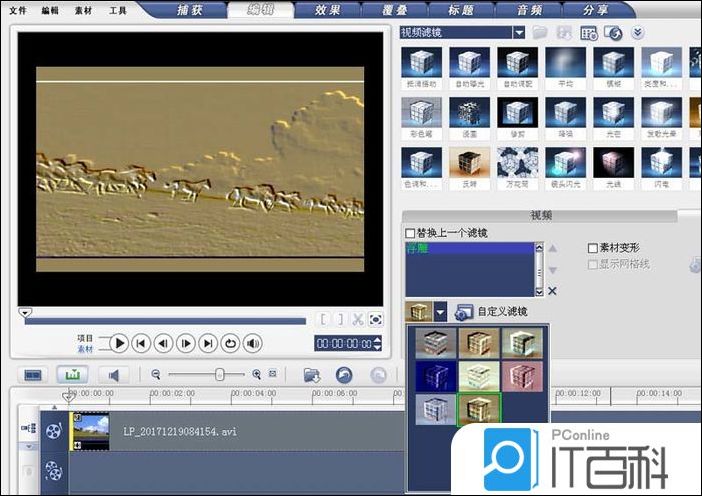The height and width of the screenshot is (496, 702).
Task: Select 素材 clip playback mode
Action: (85, 349)
